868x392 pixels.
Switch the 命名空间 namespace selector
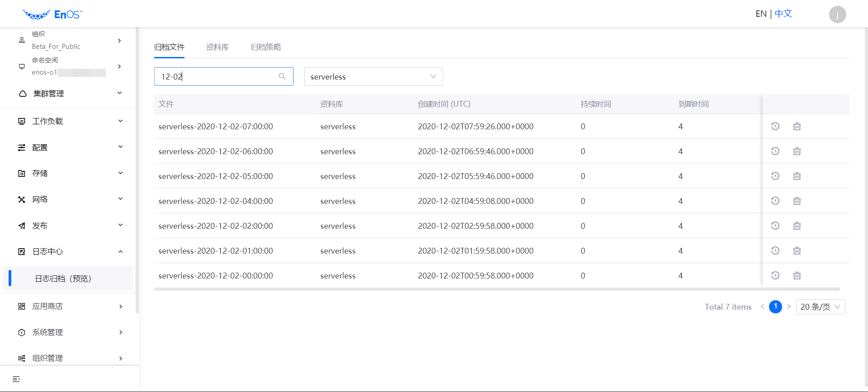pos(70,66)
